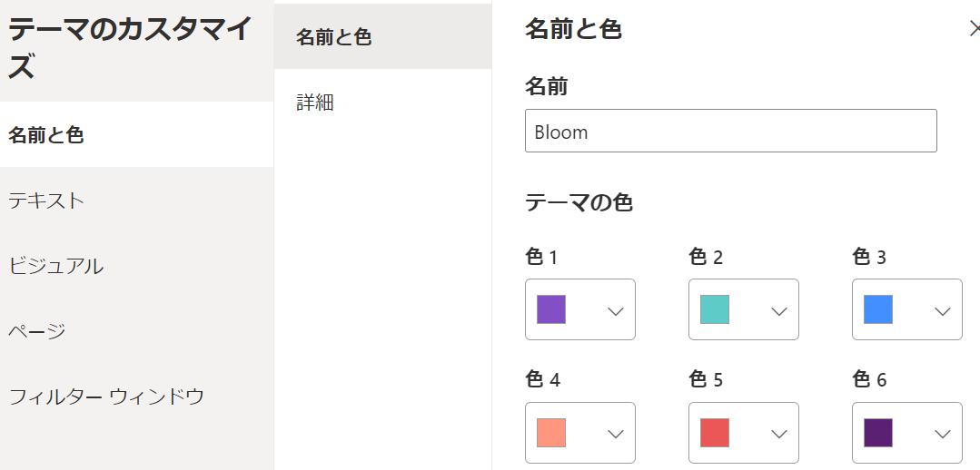980x470 pixels.
Task: Select the 名前と色 sub-tab
Action: [334, 37]
